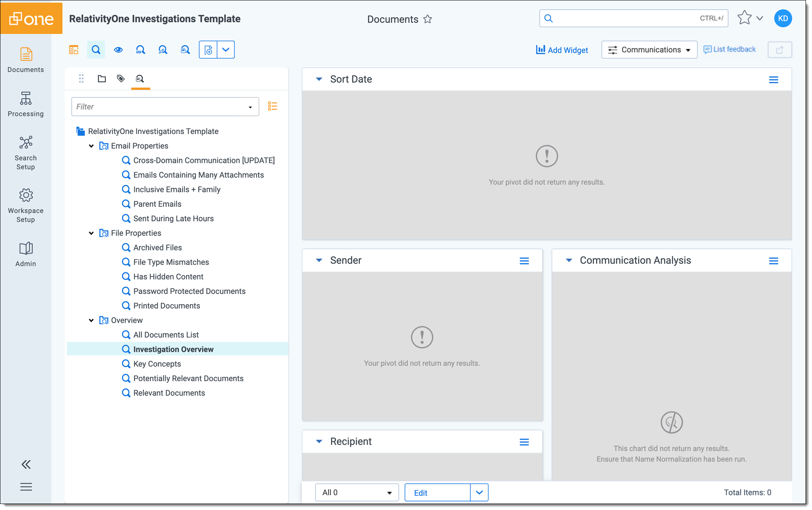Click the drag handle dots in browser panel
The height and width of the screenshot is (510, 812).
(x=81, y=79)
